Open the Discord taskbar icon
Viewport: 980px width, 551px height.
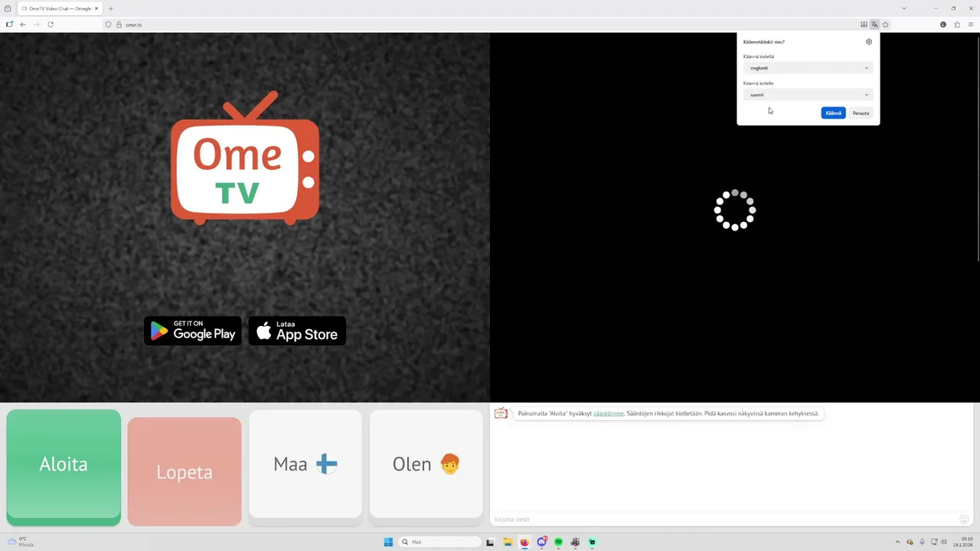coord(541,542)
